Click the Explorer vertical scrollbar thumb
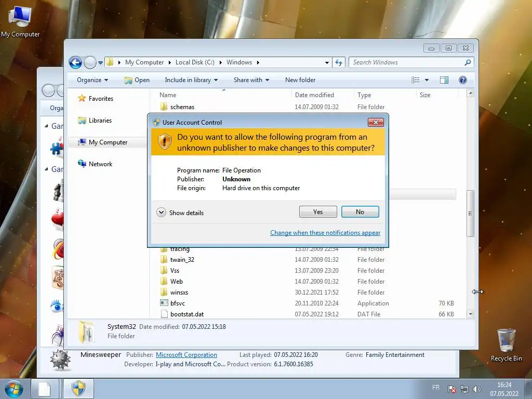 [470, 214]
